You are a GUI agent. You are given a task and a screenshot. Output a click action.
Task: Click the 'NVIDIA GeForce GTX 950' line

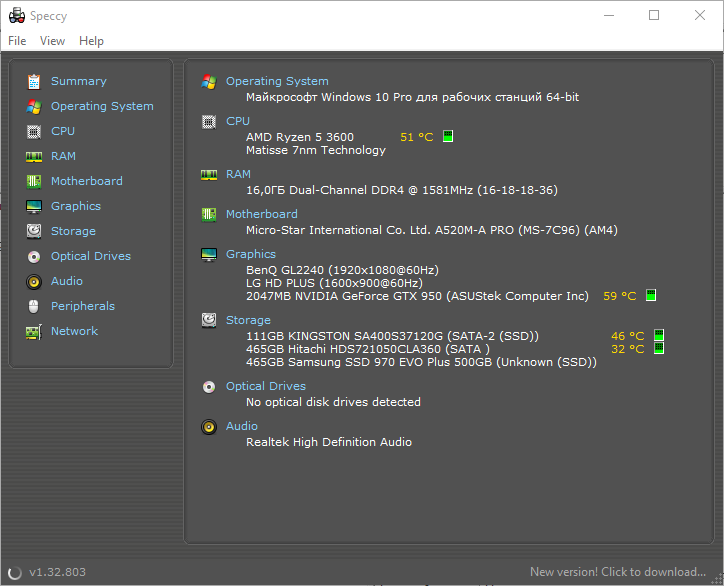[x=417, y=296]
